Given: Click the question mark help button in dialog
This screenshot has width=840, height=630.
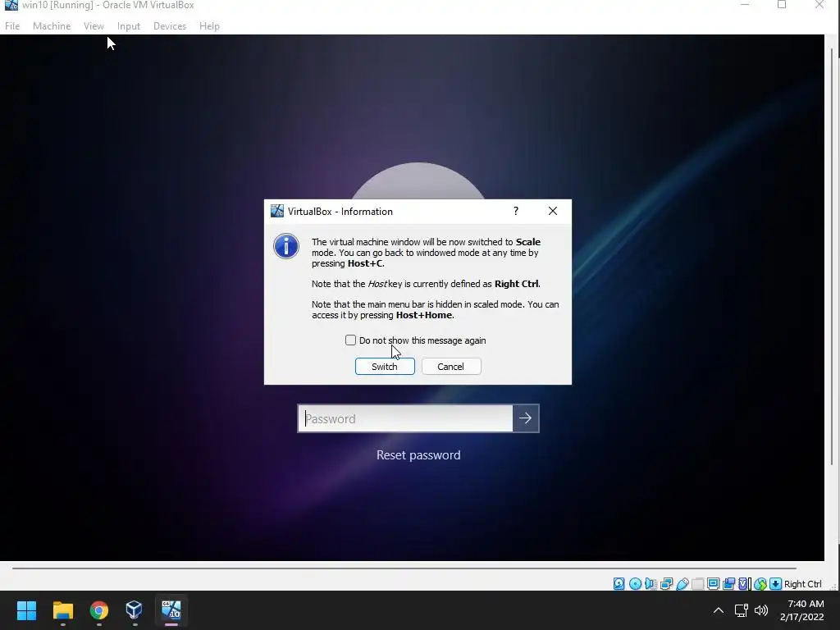Looking at the screenshot, I should (x=516, y=211).
